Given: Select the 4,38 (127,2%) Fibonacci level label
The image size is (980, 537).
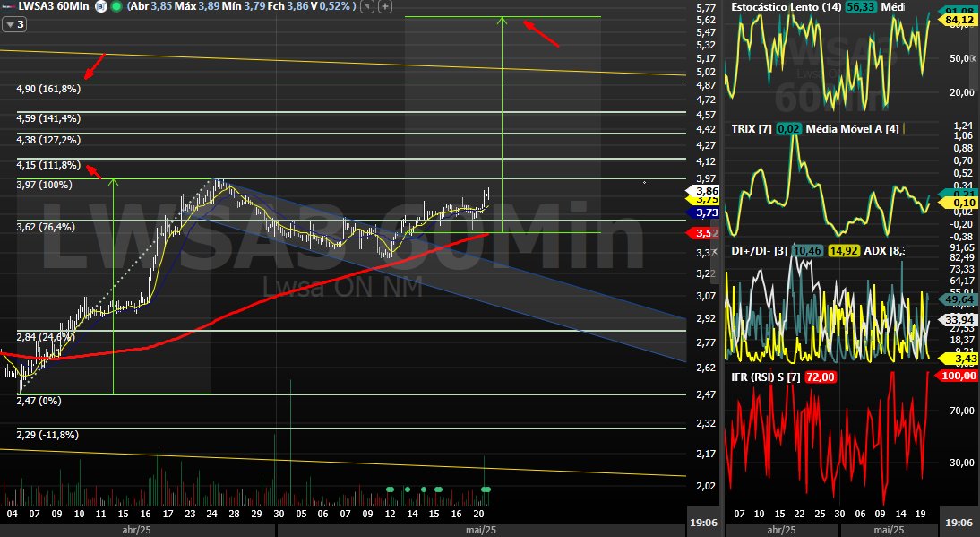Looking at the screenshot, I should coord(48,140).
